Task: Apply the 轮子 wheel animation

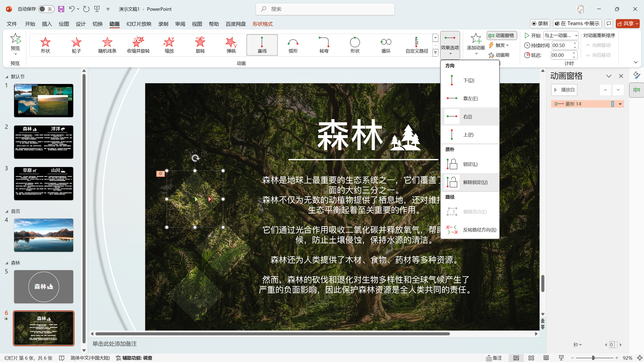Action: (x=76, y=45)
